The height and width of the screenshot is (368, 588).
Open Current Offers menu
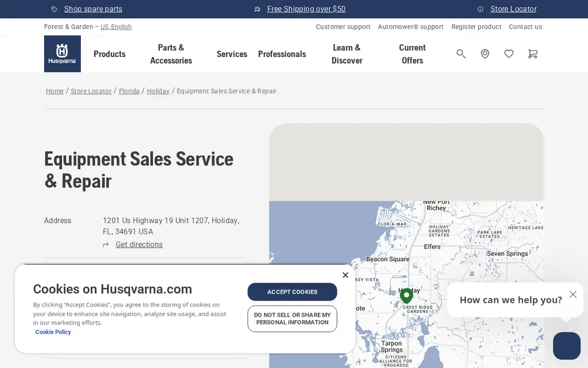tap(412, 54)
